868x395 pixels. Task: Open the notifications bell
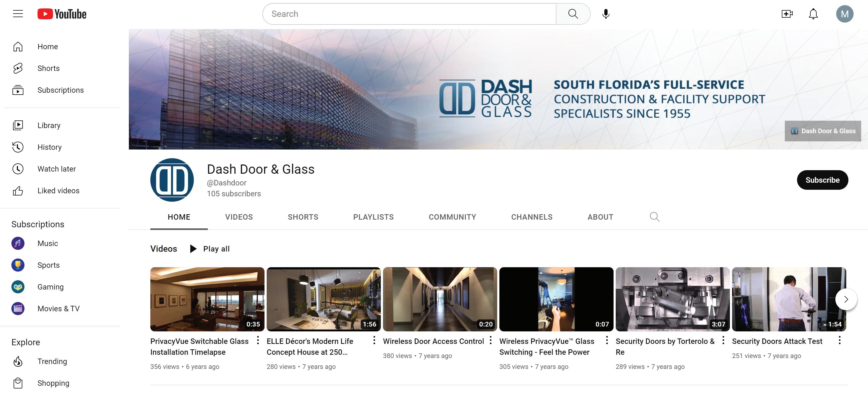coord(813,14)
